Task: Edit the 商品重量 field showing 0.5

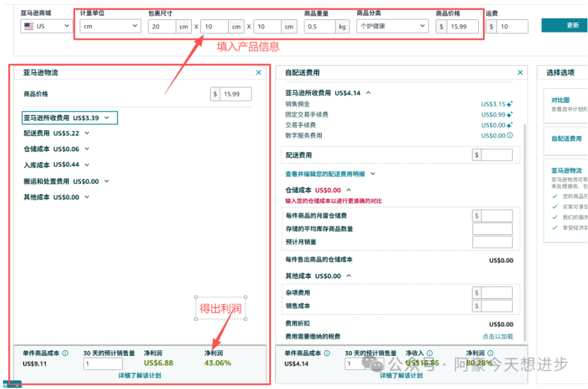Action: 320,27
